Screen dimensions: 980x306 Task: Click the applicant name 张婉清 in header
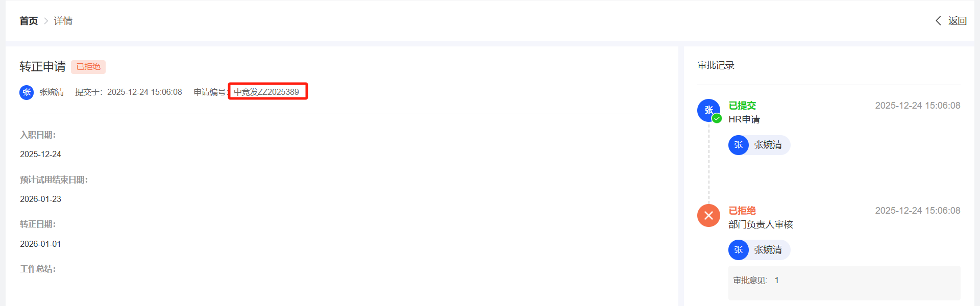52,92
